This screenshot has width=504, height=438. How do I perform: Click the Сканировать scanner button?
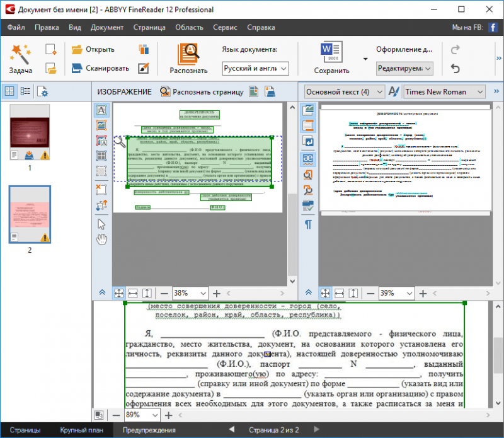[x=100, y=68]
